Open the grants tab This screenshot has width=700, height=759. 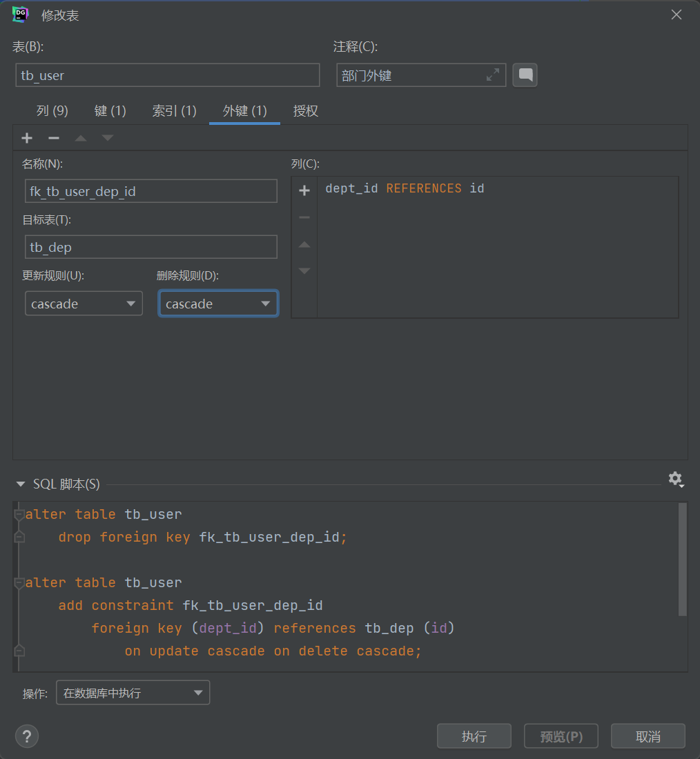coord(306,111)
